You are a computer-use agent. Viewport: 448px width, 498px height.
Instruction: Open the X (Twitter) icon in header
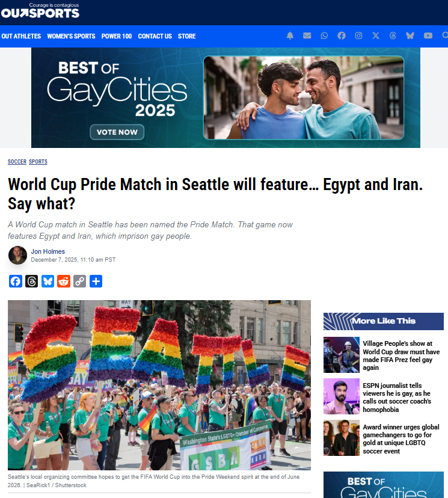(x=376, y=35)
